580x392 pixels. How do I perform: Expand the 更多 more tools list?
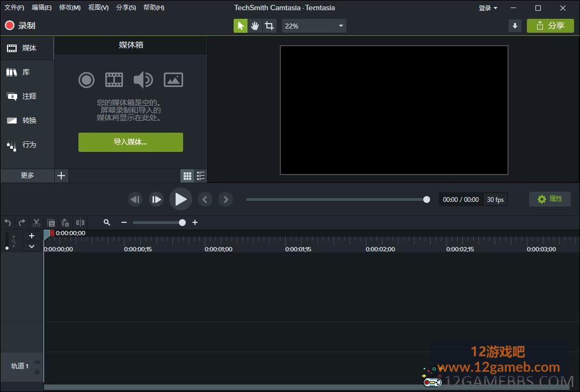27,175
